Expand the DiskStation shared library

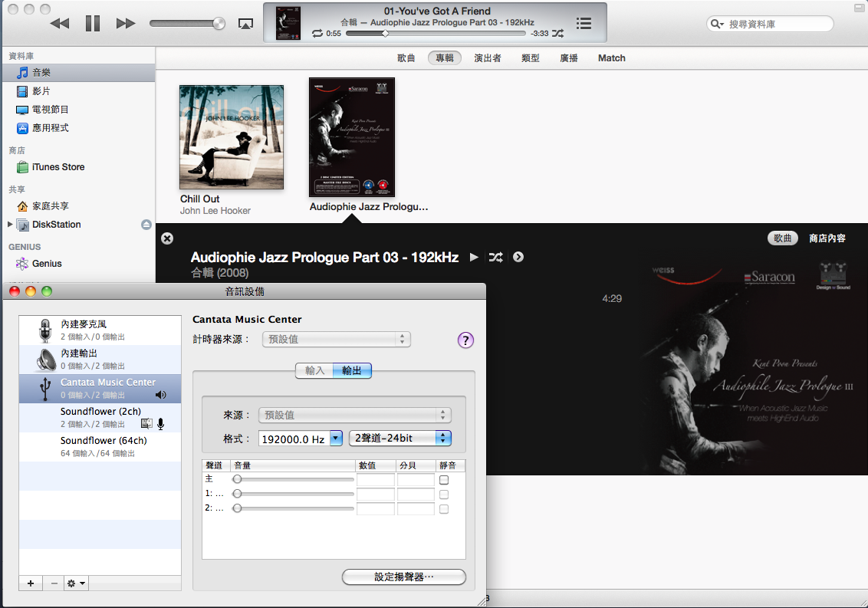coord(10,224)
